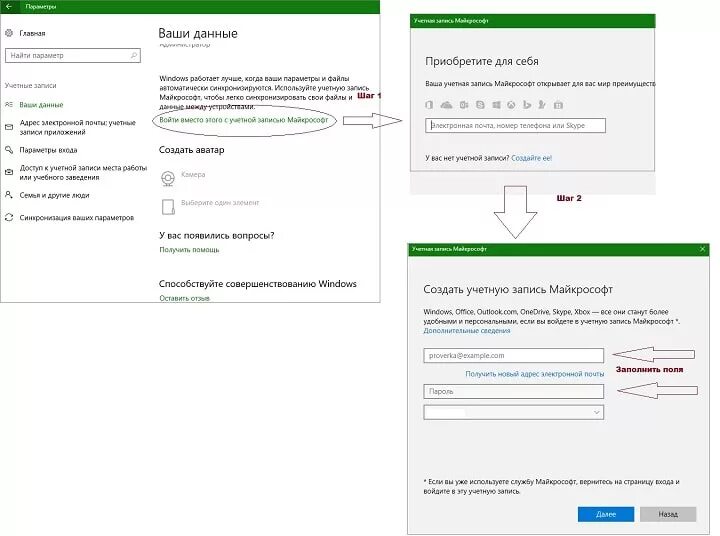Click the key icon beside Параметры входа
The image size is (720, 536).
[x=9, y=150]
